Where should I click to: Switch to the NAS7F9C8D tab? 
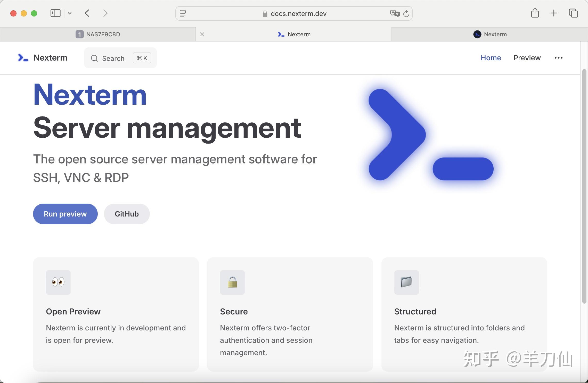pyautogui.click(x=98, y=34)
